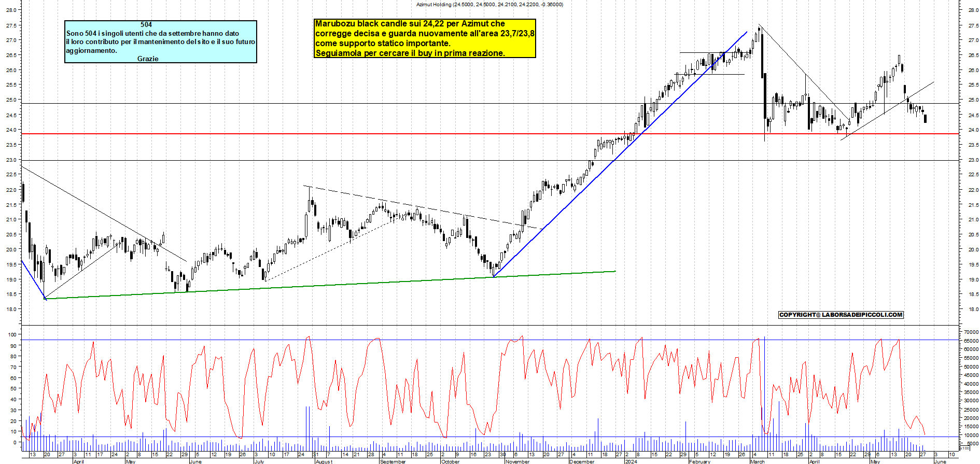Click the Azimut Holding chart title

pos(489,5)
